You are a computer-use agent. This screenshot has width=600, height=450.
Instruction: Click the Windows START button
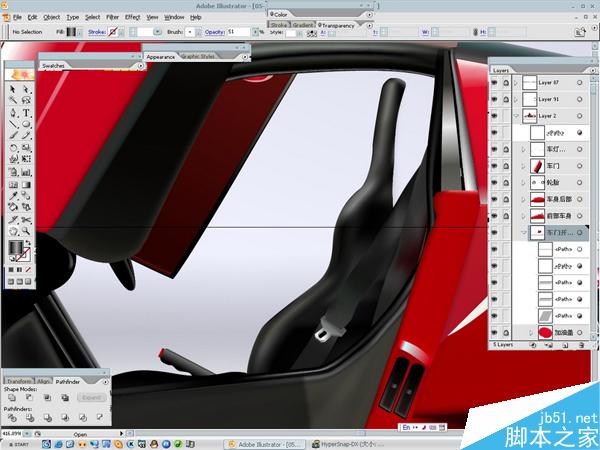18,444
